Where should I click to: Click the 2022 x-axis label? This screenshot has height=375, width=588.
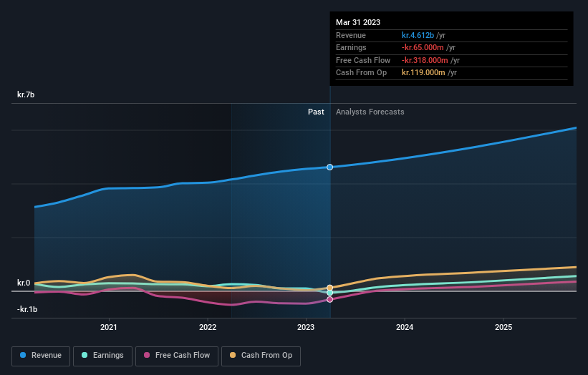point(208,328)
